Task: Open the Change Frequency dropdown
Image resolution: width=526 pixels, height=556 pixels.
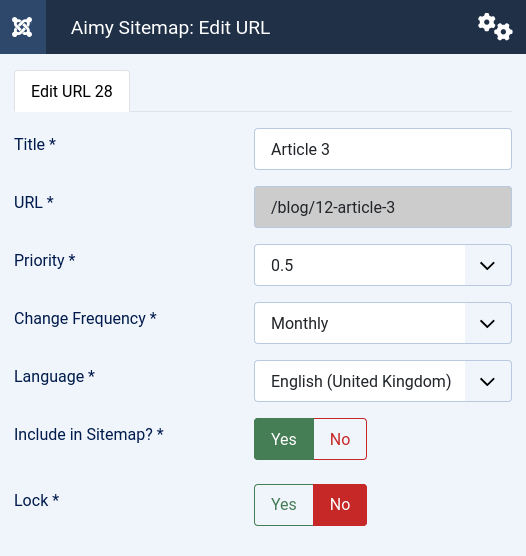Action: click(x=383, y=323)
